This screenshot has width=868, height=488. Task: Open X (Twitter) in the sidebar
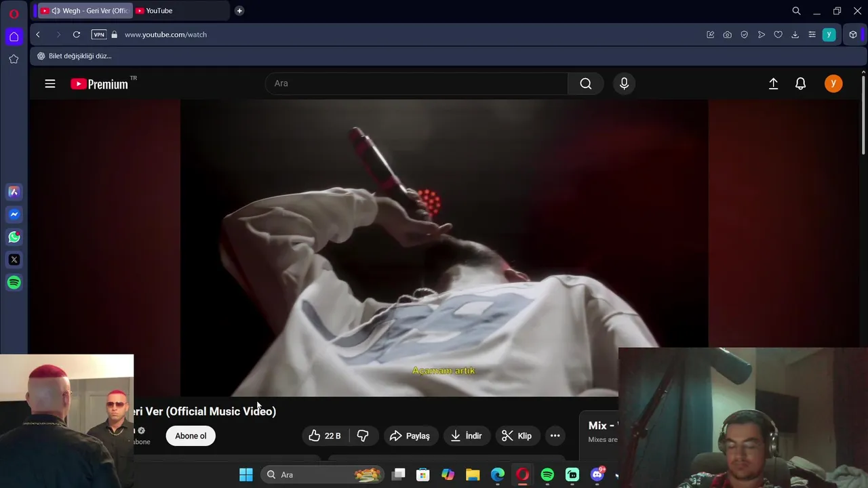pyautogui.click(x=14, y=260)
